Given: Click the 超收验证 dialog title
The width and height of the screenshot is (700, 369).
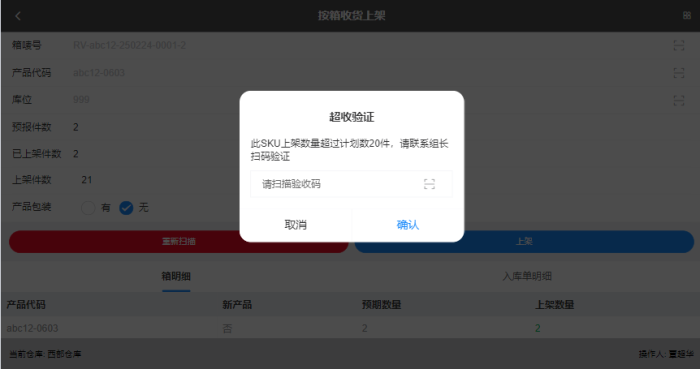Looking at the screenshot, I should 351,117.
